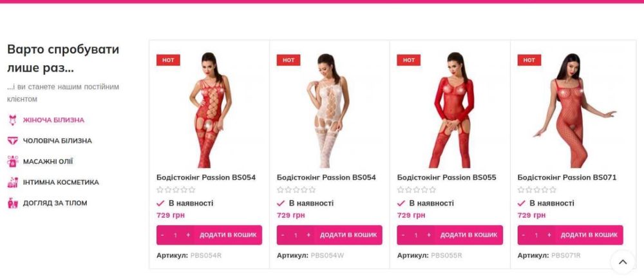644x279 pixels.
Task: Click the quantity field for PBS054W
Action: (296, 235)
